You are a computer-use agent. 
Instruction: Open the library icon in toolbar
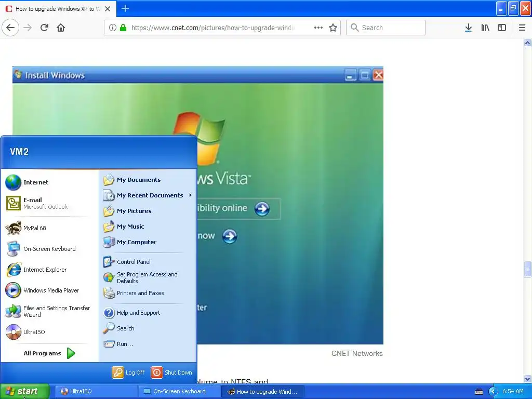[485, 28]
